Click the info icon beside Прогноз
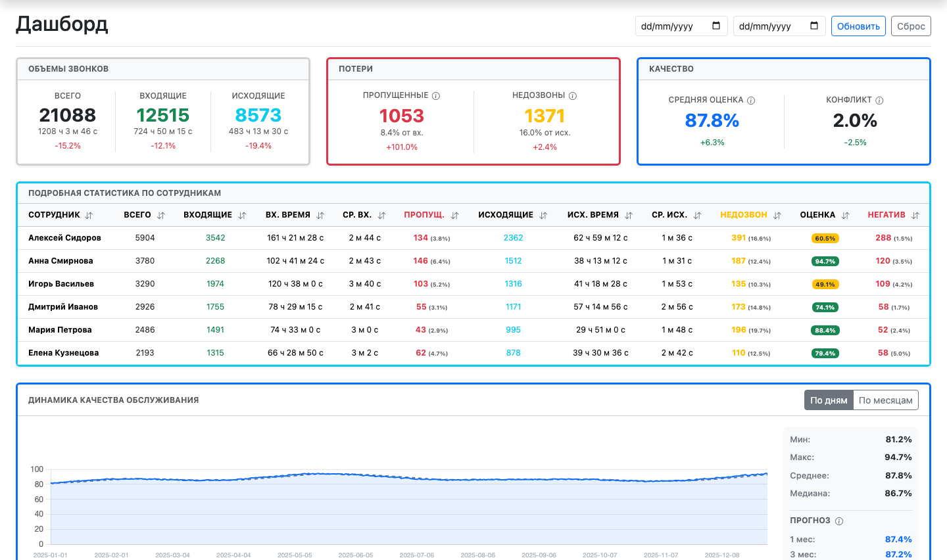This screenshot has height=560, width=947. pyautogui.click(x=839, y=521)
